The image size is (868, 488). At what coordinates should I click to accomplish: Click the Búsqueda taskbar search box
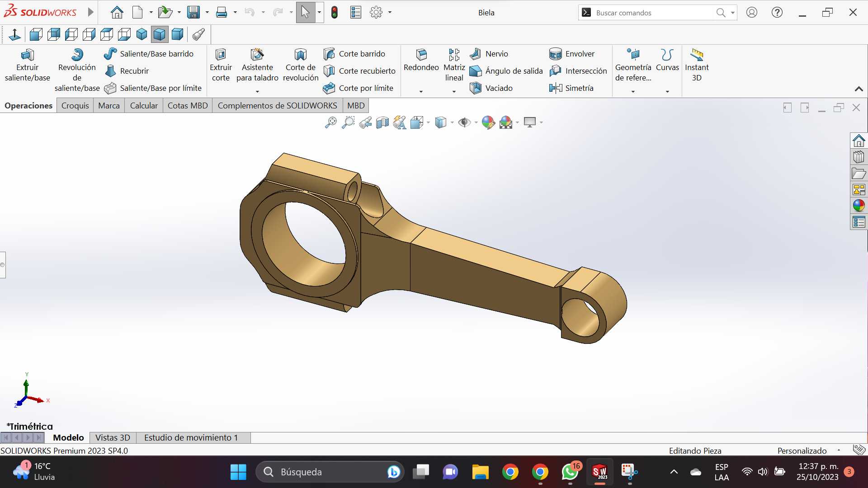(x=329, y=472)
